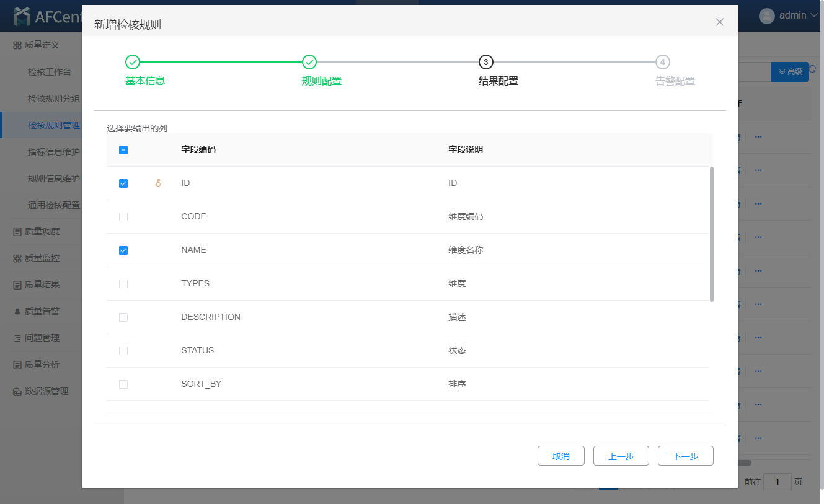Close the 新增检核规则 dialog

[719, 22]
